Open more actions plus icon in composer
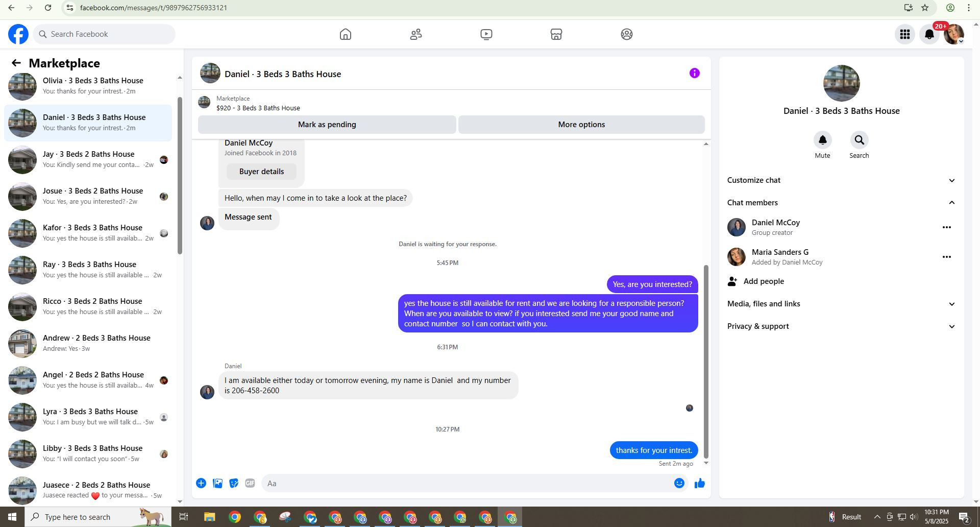This screenshot has height=527, width=980. point(201,483)
